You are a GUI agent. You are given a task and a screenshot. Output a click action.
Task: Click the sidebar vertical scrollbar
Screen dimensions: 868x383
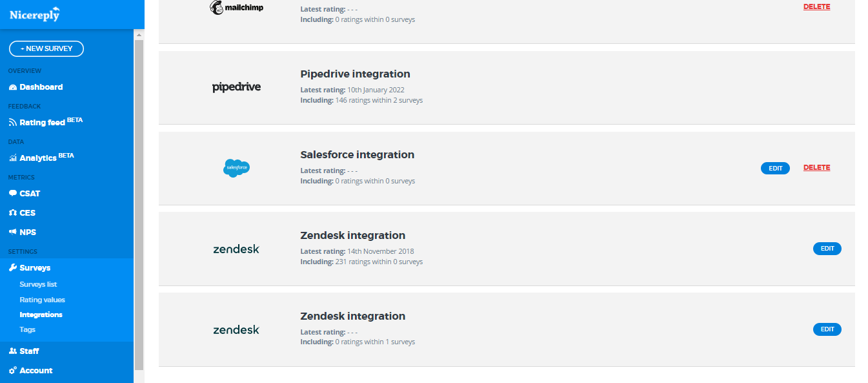[x=139, y=204]
